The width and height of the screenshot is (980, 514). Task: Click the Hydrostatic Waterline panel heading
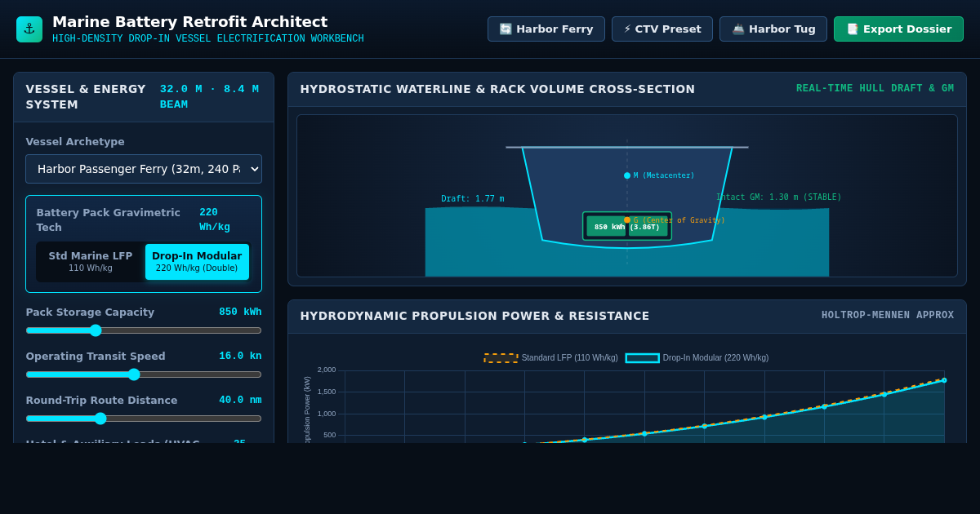pos(497,89)
